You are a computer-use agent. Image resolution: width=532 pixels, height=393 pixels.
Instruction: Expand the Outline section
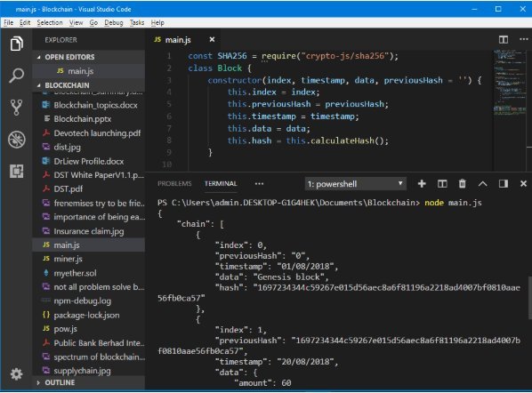[x=89, y=383]
